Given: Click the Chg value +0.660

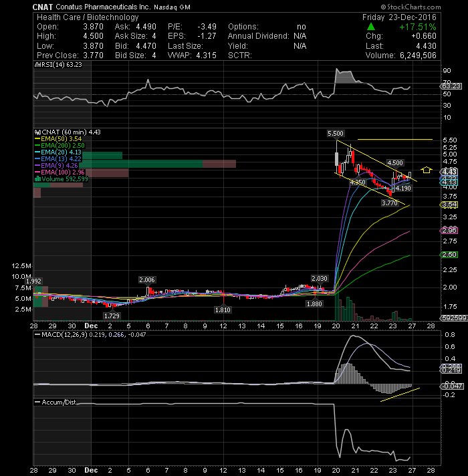Looking at the screenshot, I should pyautogui.click(x=424, y=36).
